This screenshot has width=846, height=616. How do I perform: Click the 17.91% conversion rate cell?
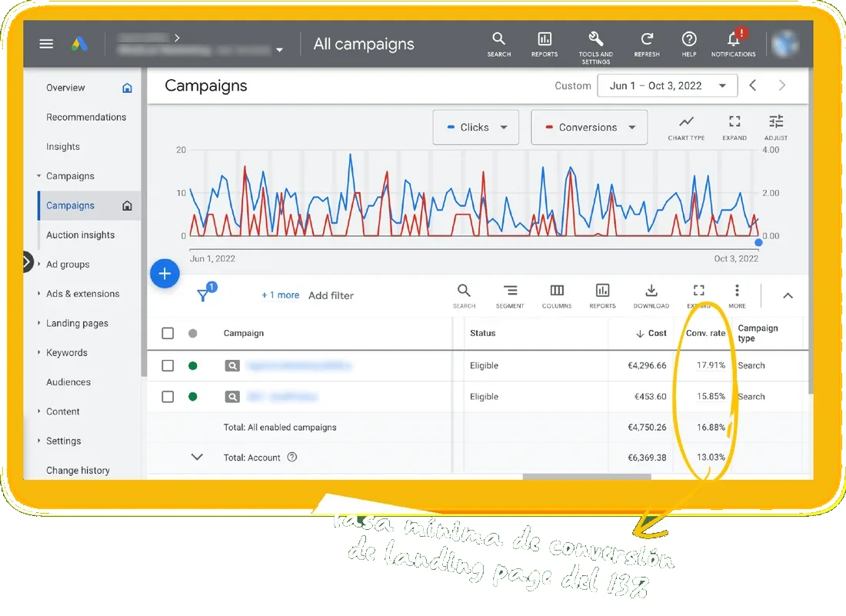click(x=711, y=365)
